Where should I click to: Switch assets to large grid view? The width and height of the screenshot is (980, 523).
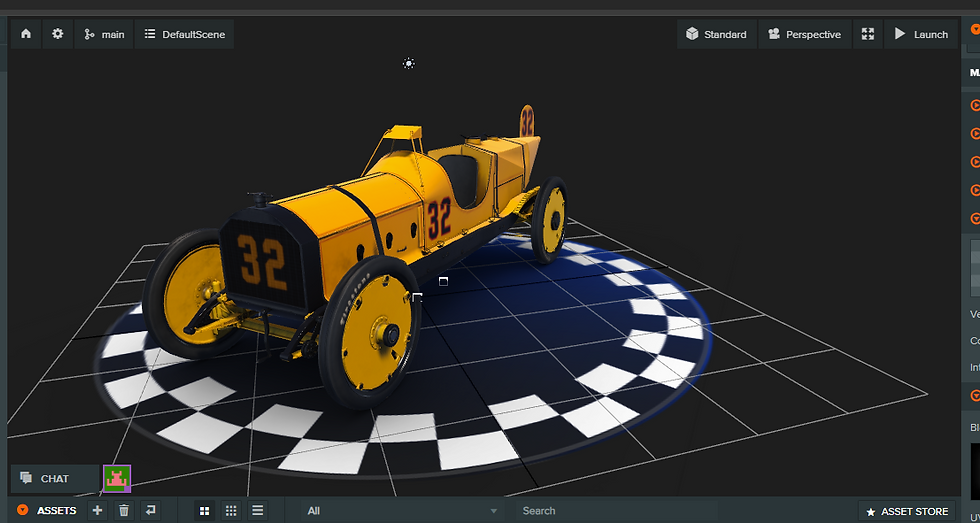[204, 511]
